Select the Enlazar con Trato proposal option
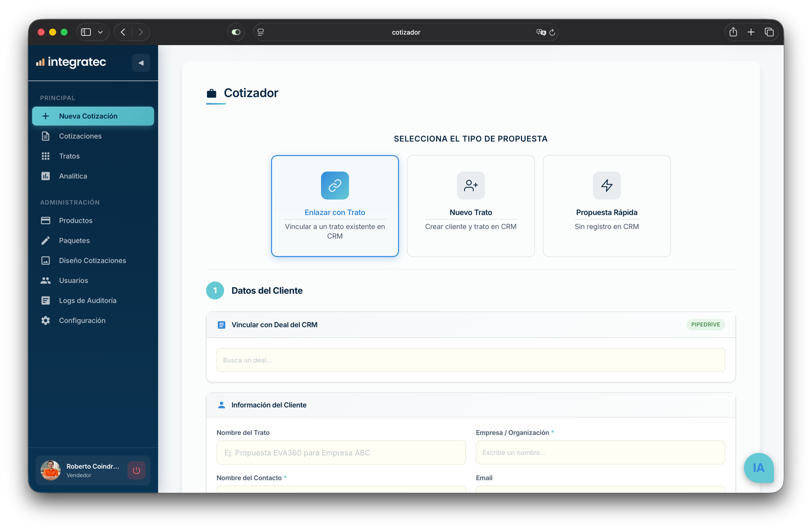The height and width of the screenshot is (530, 812). [334, 205]
